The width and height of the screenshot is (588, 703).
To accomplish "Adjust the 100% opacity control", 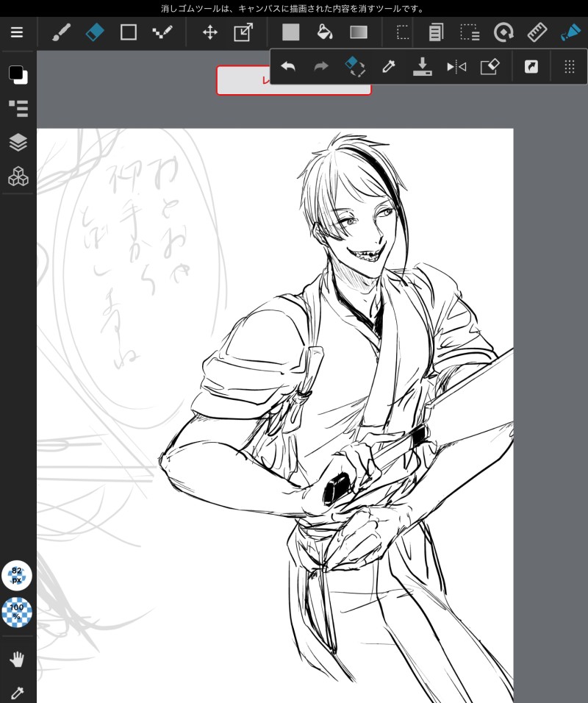I will tap(17, 612).
